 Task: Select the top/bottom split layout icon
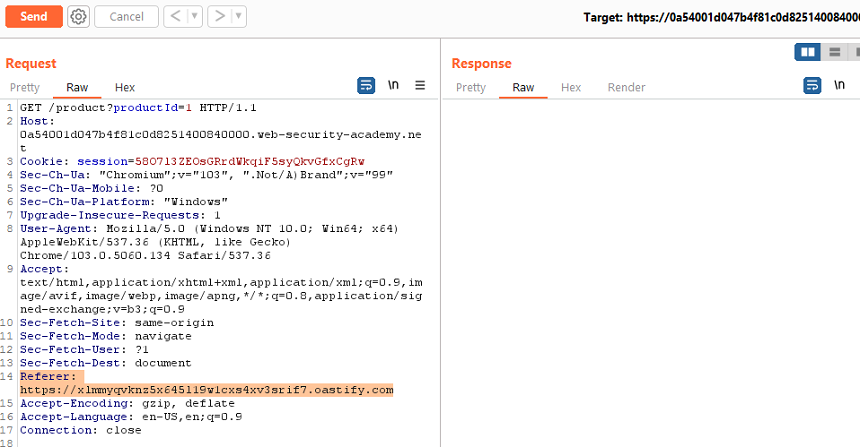[x=834, y=51]
